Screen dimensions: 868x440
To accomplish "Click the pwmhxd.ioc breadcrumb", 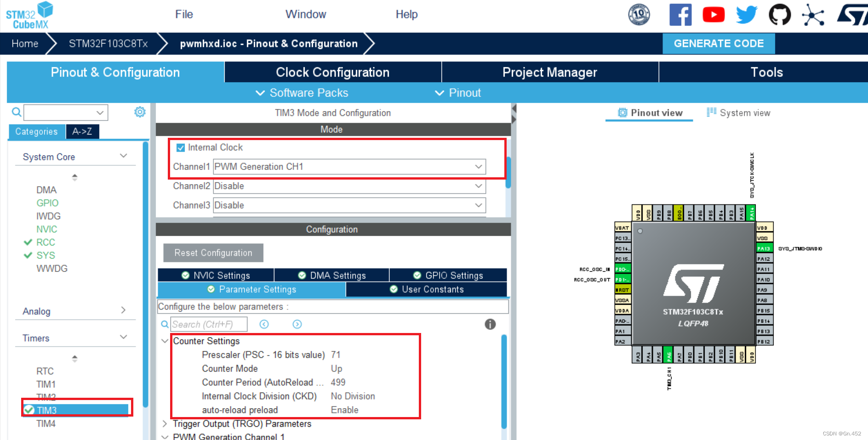I will point(268,44).
